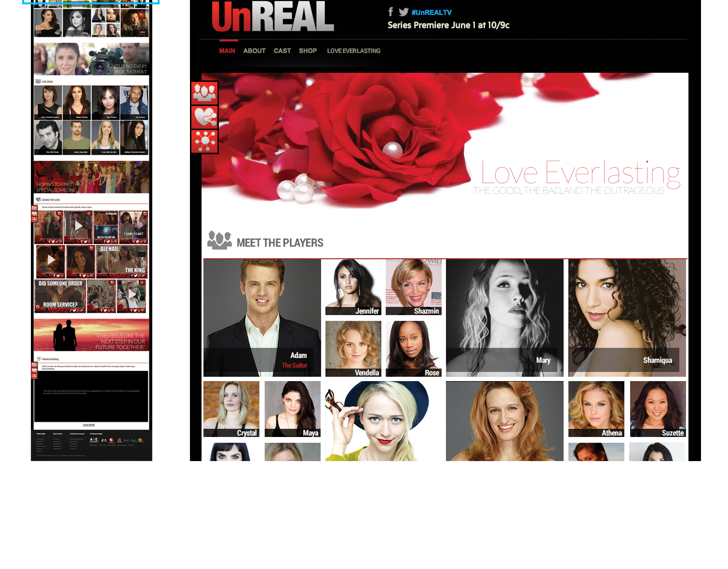Open Rose's player photo
728x569 pixels.
coord(414,349)
